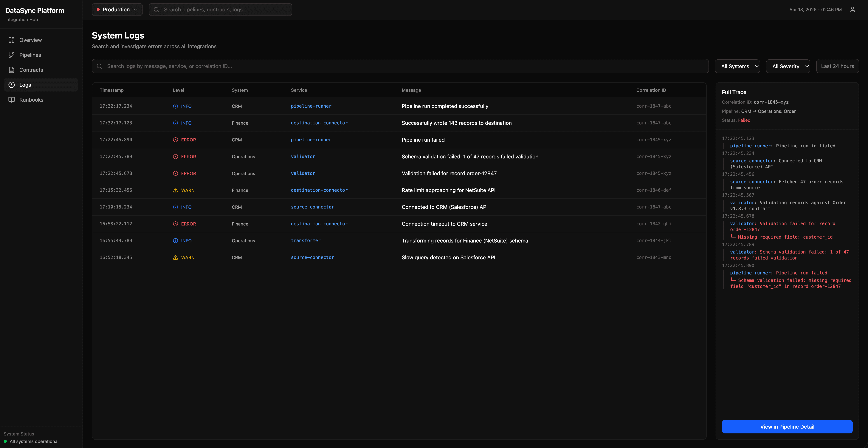Screen dimensions: 868x448
Task: Sort by the Timestamp column header
Action: click(x=111, y=90)
